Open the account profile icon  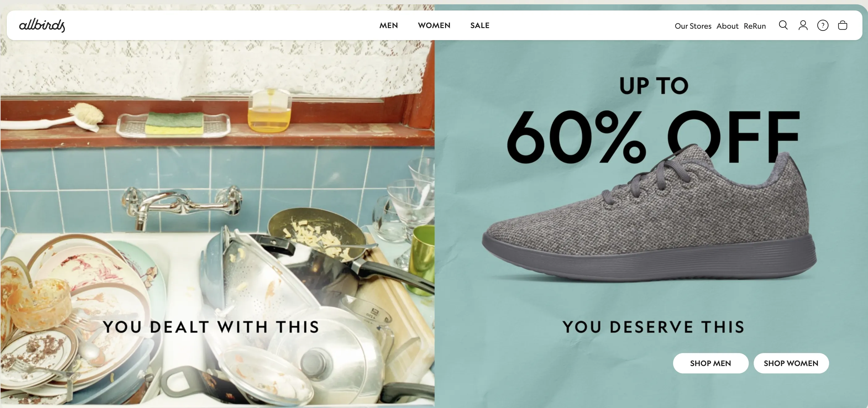[803, 25]
